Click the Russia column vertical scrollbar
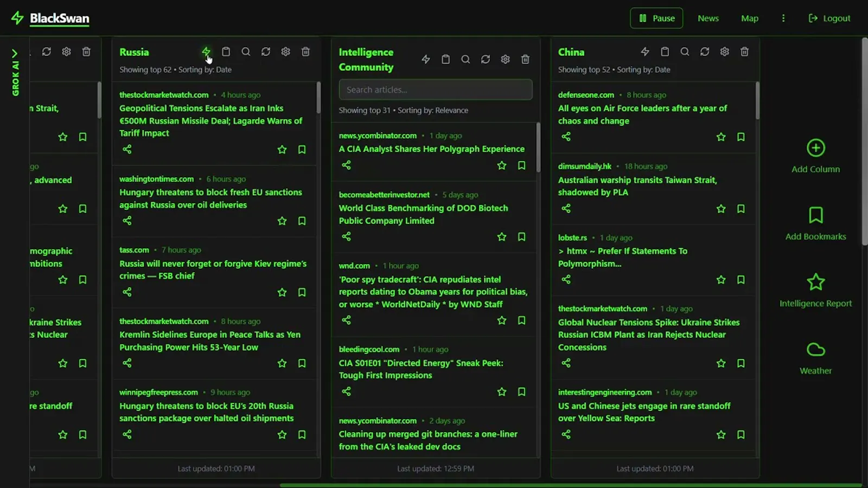This screenshot has height=488, width=868. [318, 98]
